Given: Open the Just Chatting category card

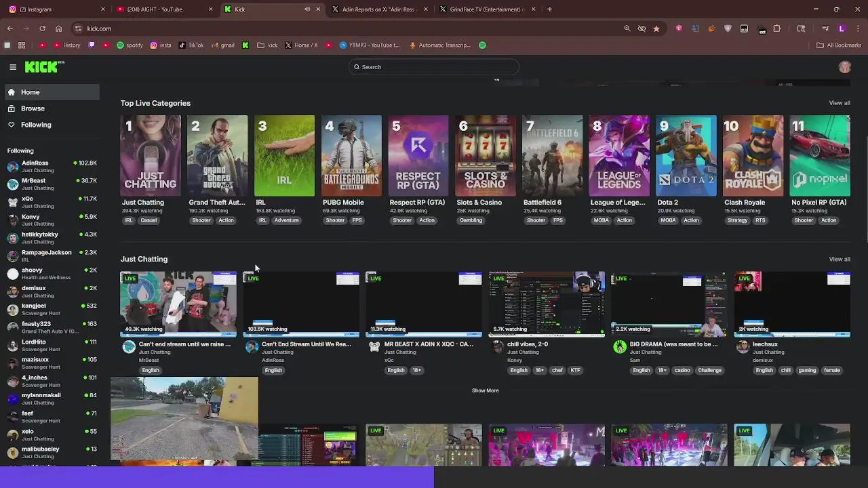Looking at the screenshot, I should point(151,156).
